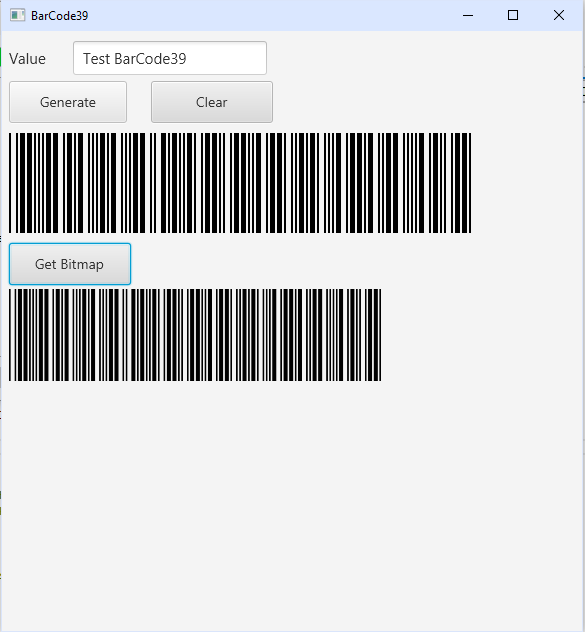Click the Clear button
This screenshot has height=632, width=585.
pos(212,102)
